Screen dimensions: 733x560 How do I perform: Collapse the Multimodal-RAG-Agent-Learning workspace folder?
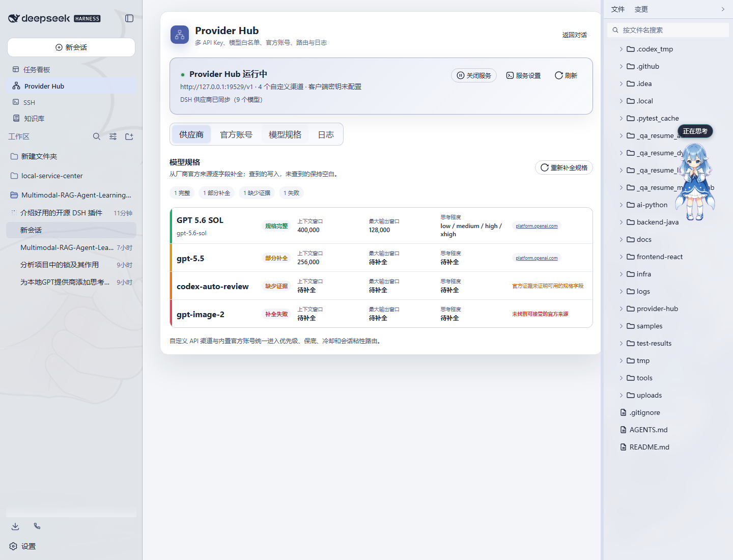coord(71,195)
